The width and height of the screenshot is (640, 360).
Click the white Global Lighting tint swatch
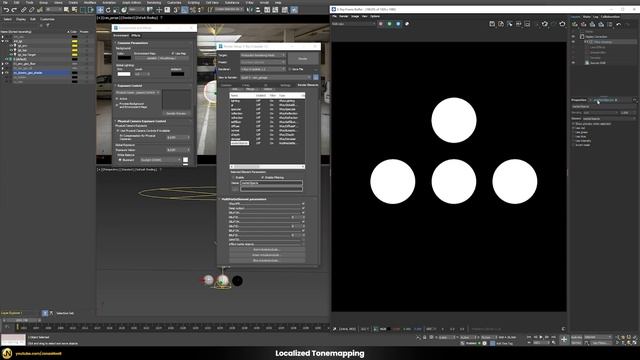[124, 74]
